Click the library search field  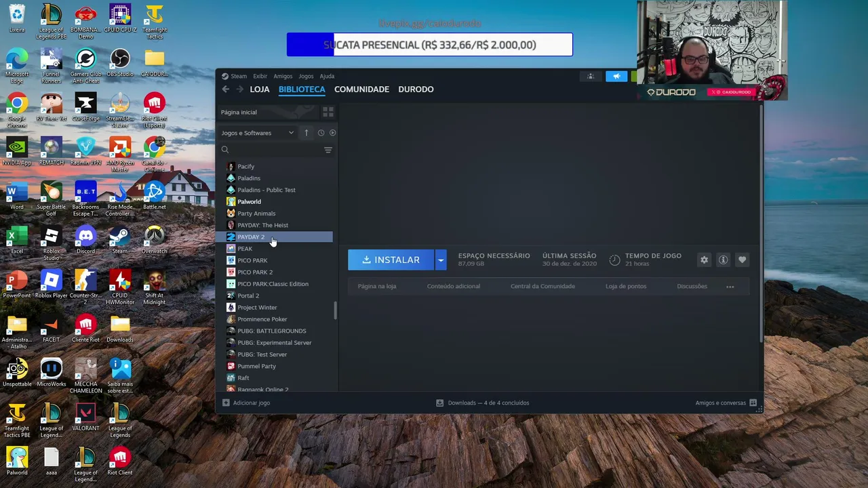tap(271, 150)
